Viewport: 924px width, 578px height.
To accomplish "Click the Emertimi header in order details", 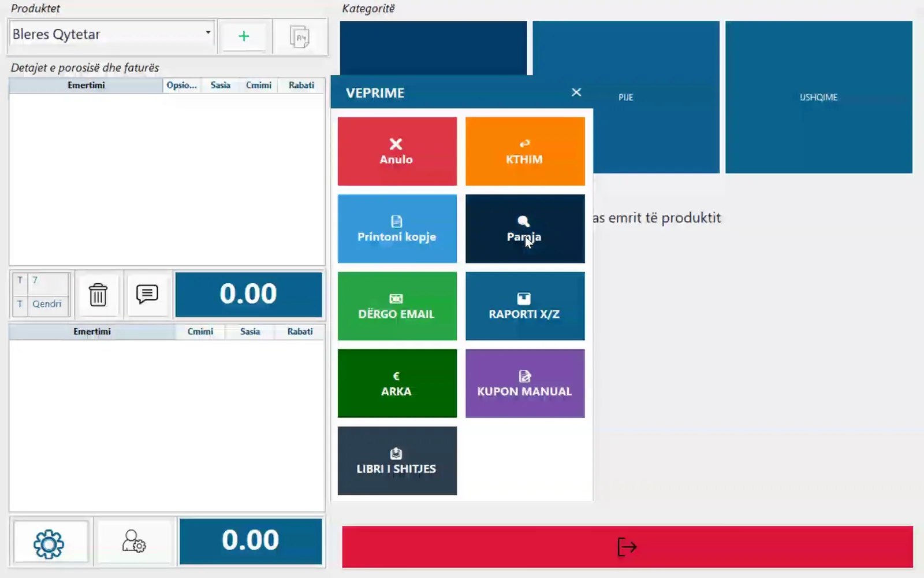I will click(x=86, y=85).
